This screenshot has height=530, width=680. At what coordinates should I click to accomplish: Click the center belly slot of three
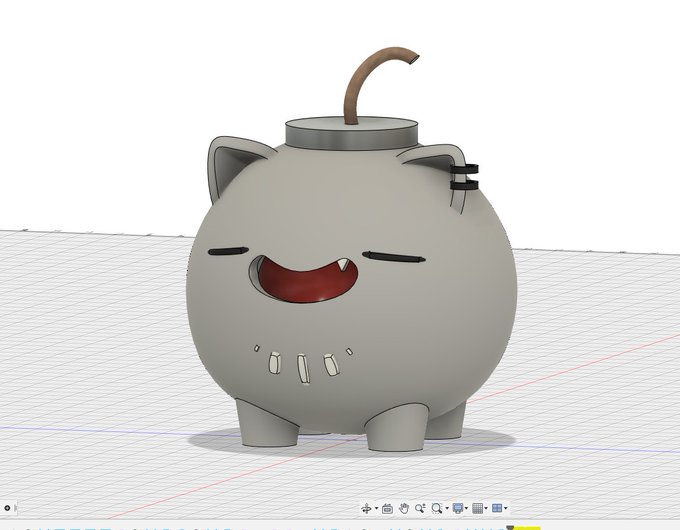coord(303,368)
